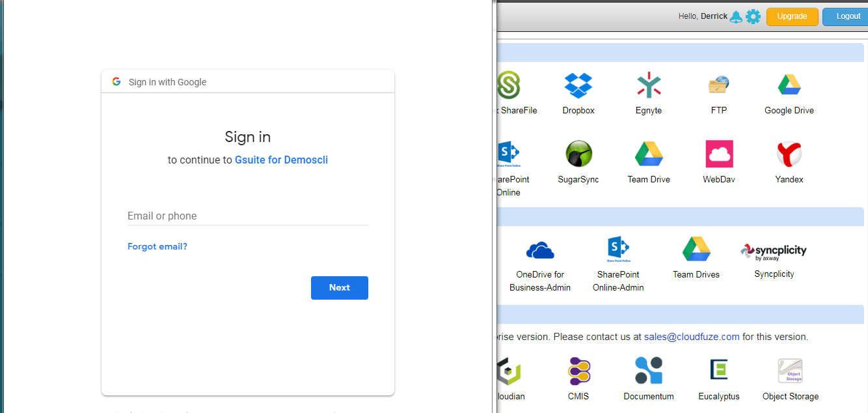Select the Team Drives business icon
The image size is (868, 413).
coord(696,249)
